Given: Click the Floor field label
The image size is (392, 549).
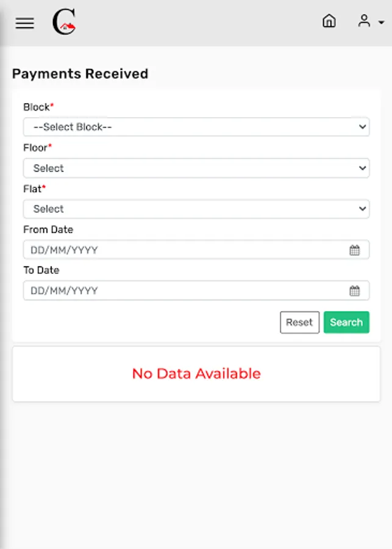Looking at the screenshot, I should pyautogui.click(x=35, y=147).
